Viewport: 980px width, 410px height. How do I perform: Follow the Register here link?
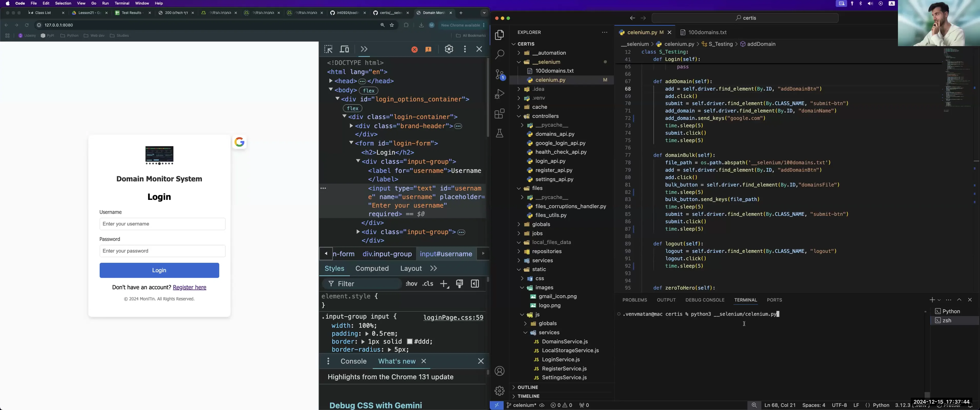[x=189, y=288]
